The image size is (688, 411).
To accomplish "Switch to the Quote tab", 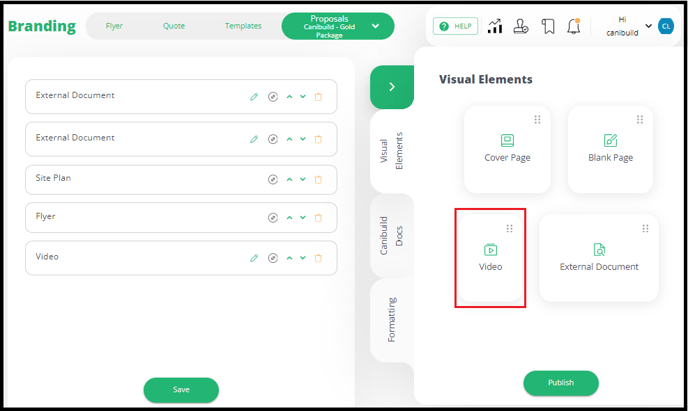I will click(x=174, y=26).
